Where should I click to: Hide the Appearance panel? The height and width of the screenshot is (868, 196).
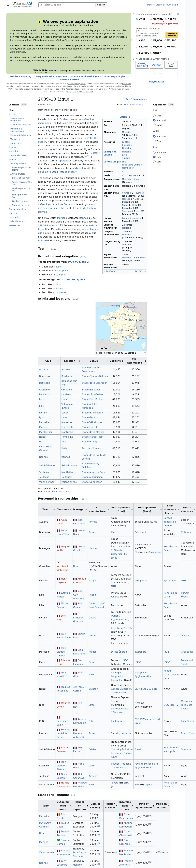171,105
